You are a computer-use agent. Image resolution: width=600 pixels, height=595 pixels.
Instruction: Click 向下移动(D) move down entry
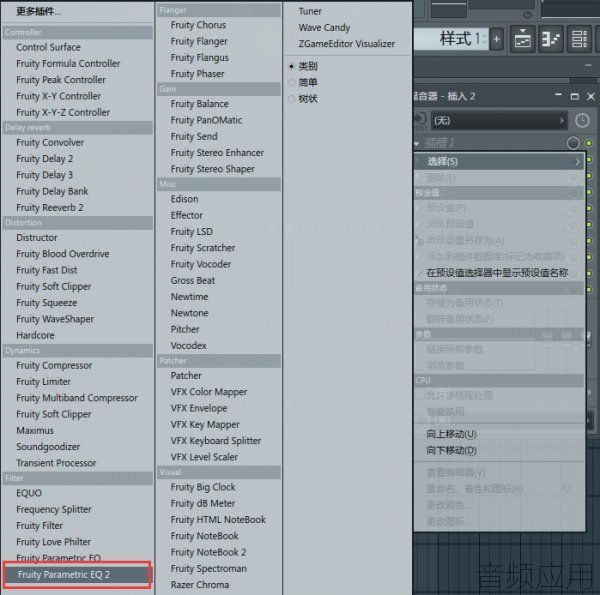[452, 451]
